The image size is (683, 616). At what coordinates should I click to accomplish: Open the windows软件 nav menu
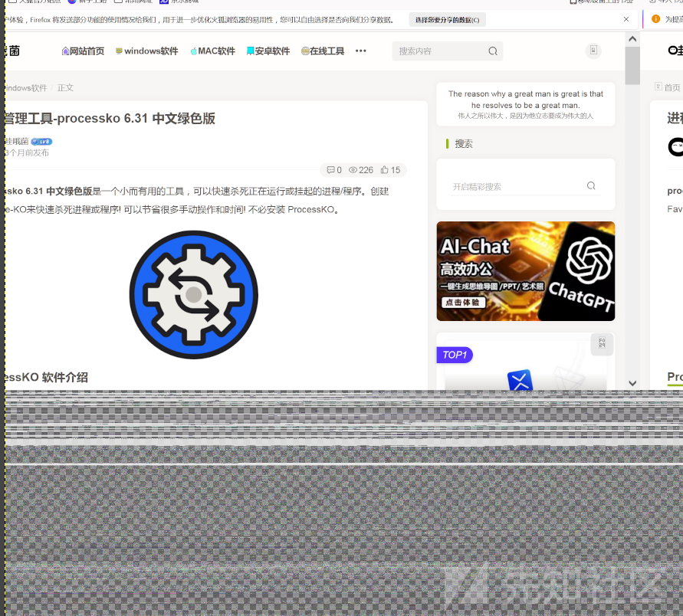146,51
